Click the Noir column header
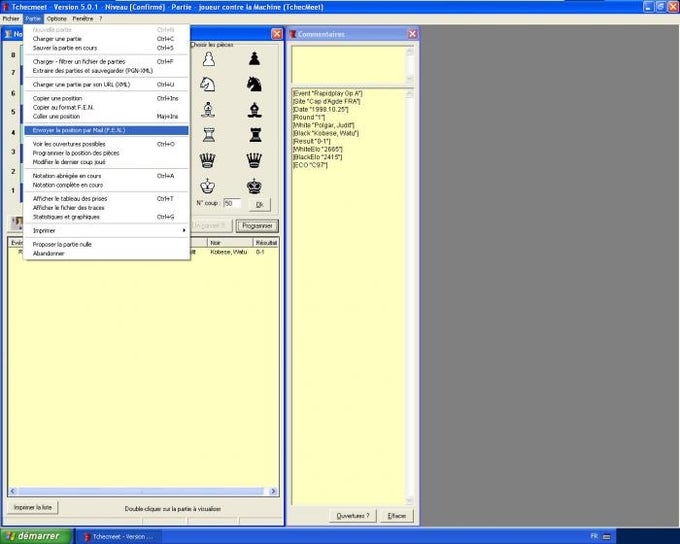The height and width of the screenshot is (544, 680). pyautogui.click(x=229, y=243)
